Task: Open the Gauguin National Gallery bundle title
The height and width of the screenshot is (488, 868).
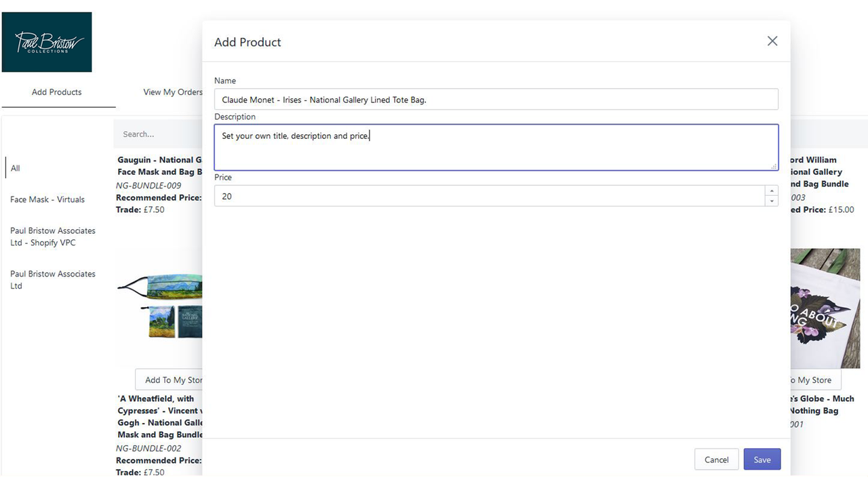Action: [x=160, y=166]
